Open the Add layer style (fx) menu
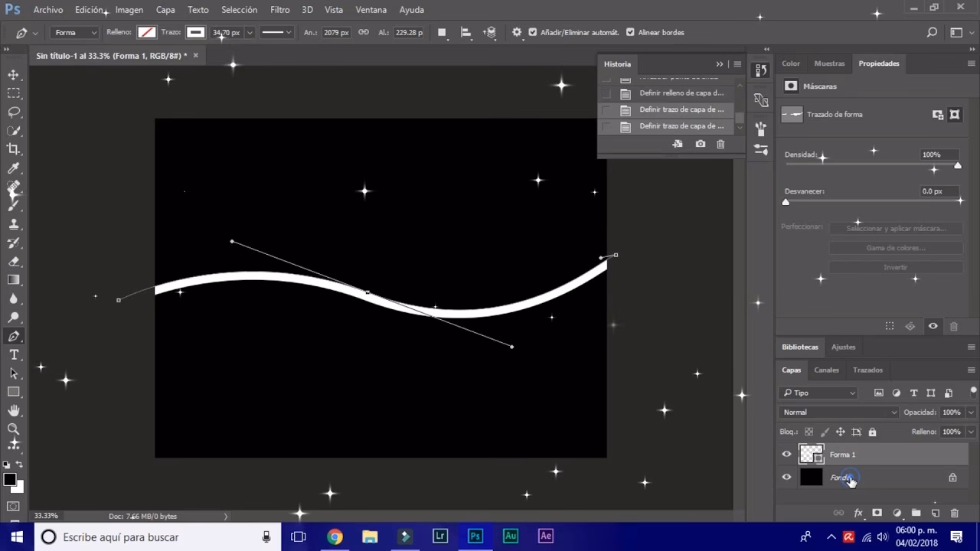 coord(858,513)
